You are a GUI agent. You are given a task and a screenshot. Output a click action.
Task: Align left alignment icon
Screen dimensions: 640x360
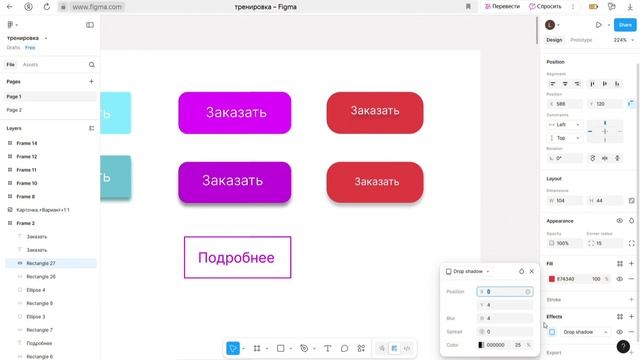pyautogui.click(x=553, y=84)
